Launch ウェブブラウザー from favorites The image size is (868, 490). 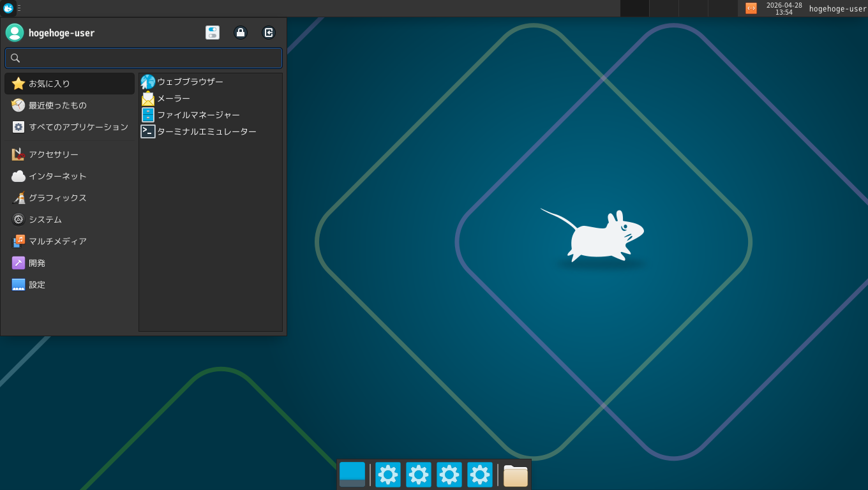click(x=190, y=82)
